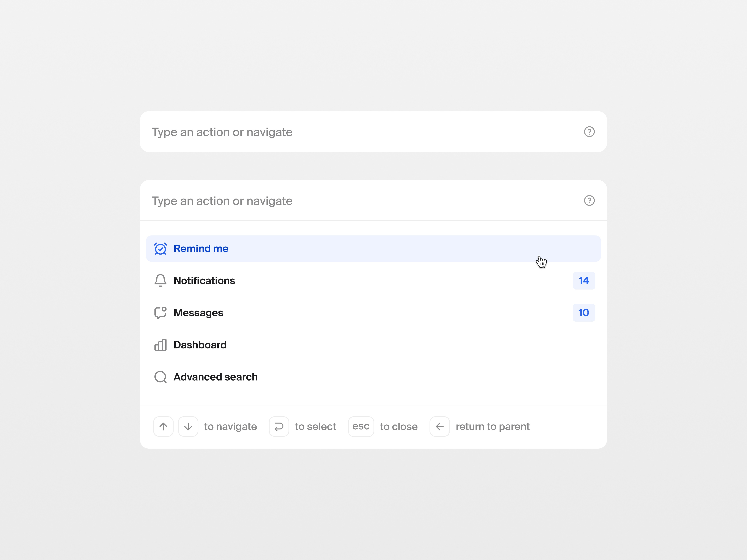Viewport: 747px width, 560px height.
Task: Click the return-to-parent left arrow key icon
Action: pyautogui.click(x=440, y=426)
